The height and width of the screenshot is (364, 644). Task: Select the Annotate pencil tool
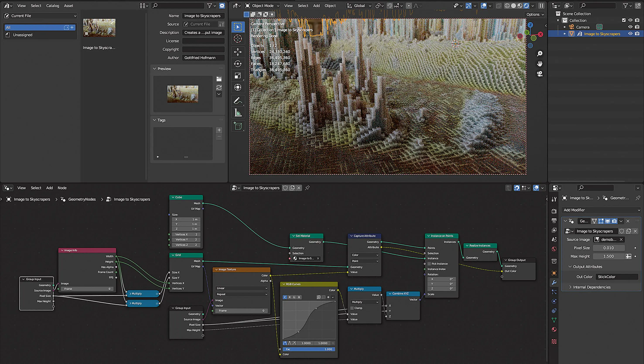click(x=237, y=101)
